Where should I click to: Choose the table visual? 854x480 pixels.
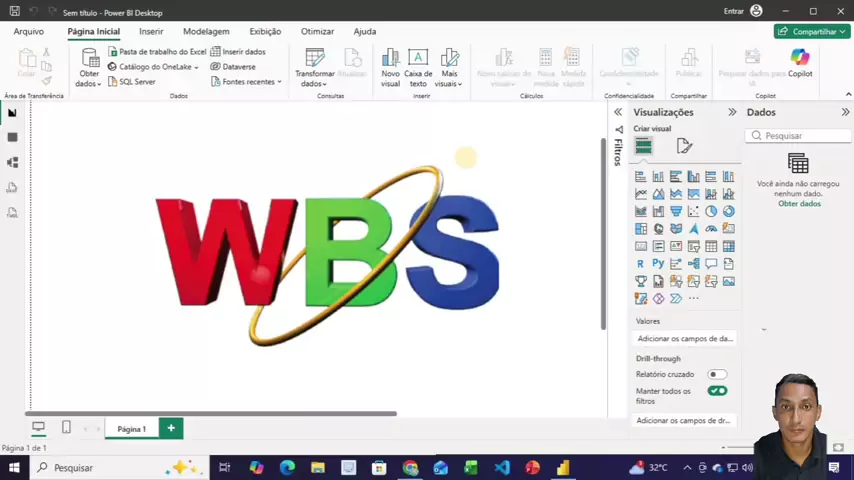click(711, 246)
